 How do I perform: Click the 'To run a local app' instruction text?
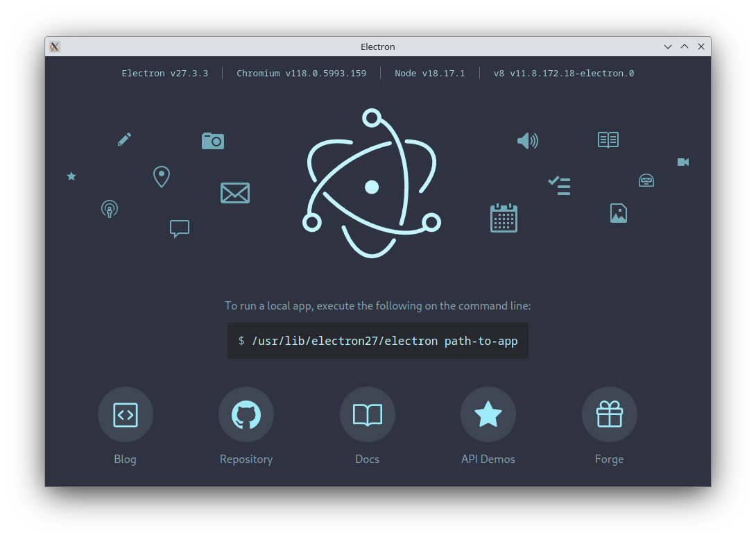378,306
